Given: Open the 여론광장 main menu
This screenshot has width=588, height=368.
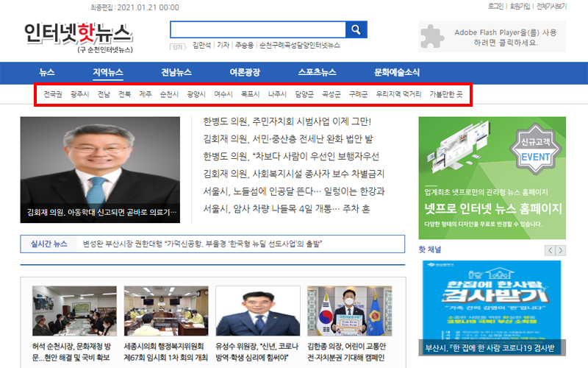Looking at the screenshot, I should pos(245,72).
